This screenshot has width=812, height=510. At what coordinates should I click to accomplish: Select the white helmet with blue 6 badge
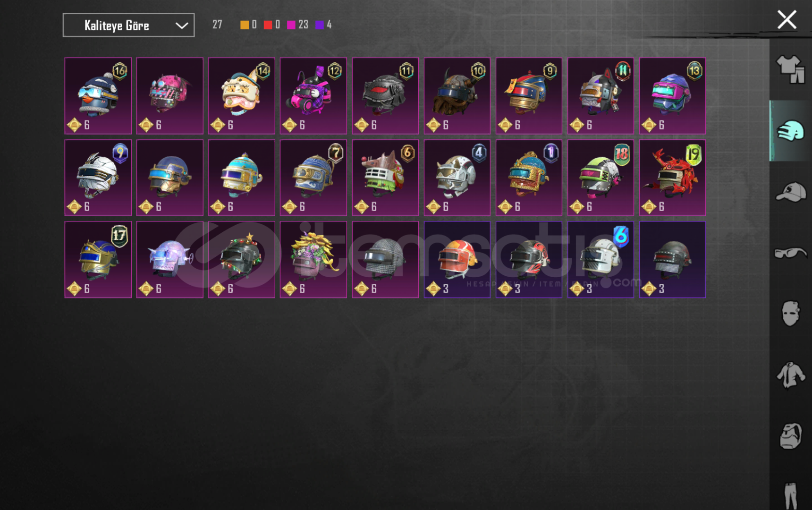click(x=601, y=259)
